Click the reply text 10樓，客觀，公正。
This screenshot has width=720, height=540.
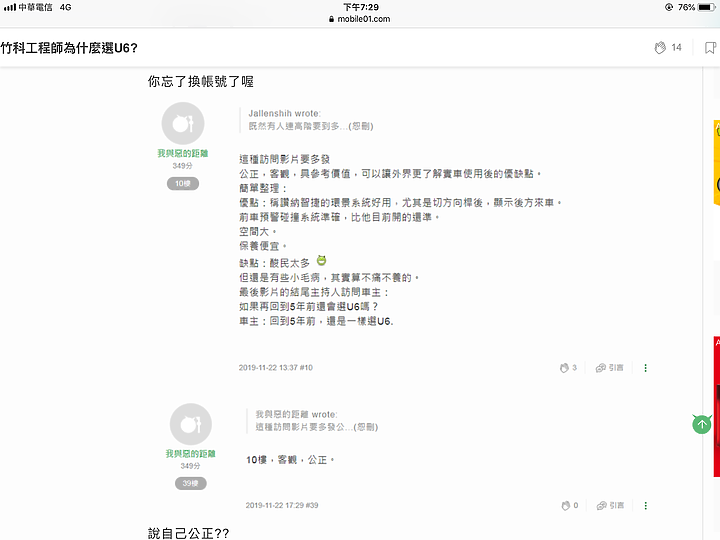tap(290, 460)
